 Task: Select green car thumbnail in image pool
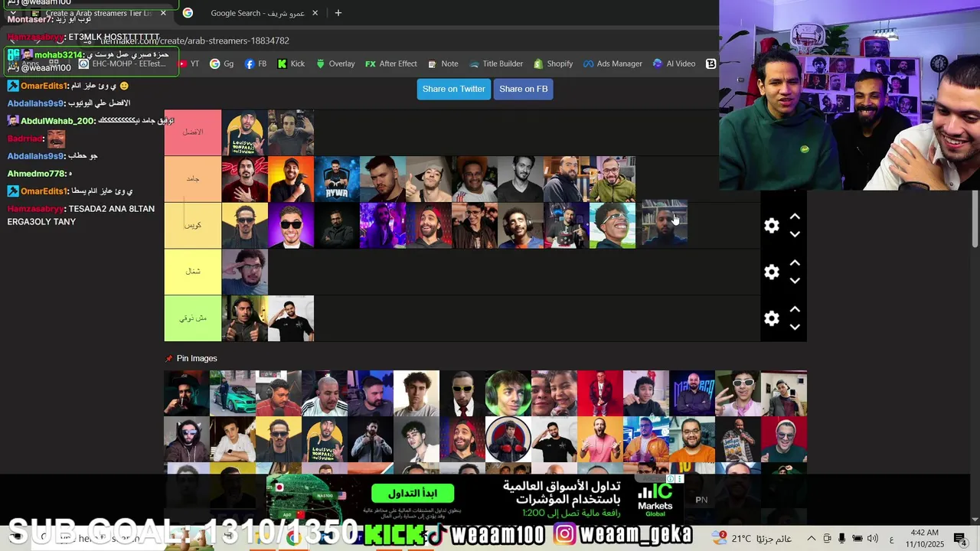(x=233, y=393)
